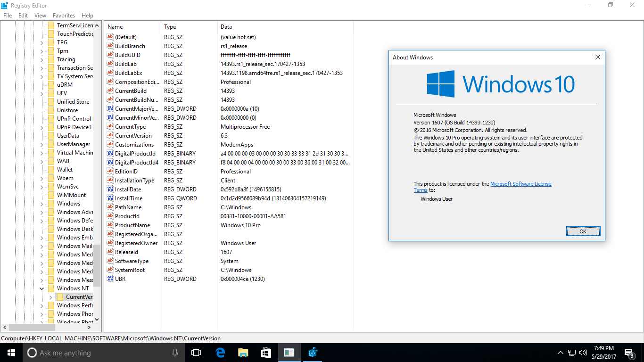Open File Explorer from taskbar
Image resolution: width=644 pixels, height=362 pixels.
pyautogui.click(x=243, y=353)
